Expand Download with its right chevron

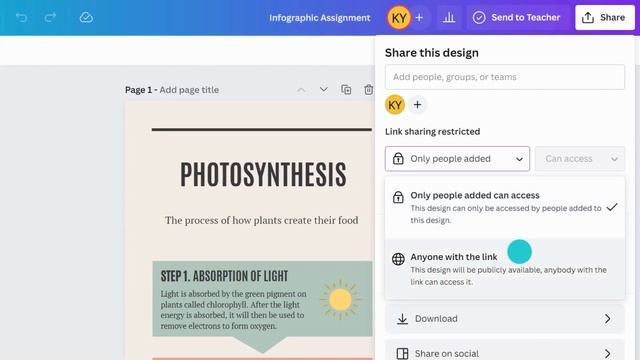click(x=607, y=319)
